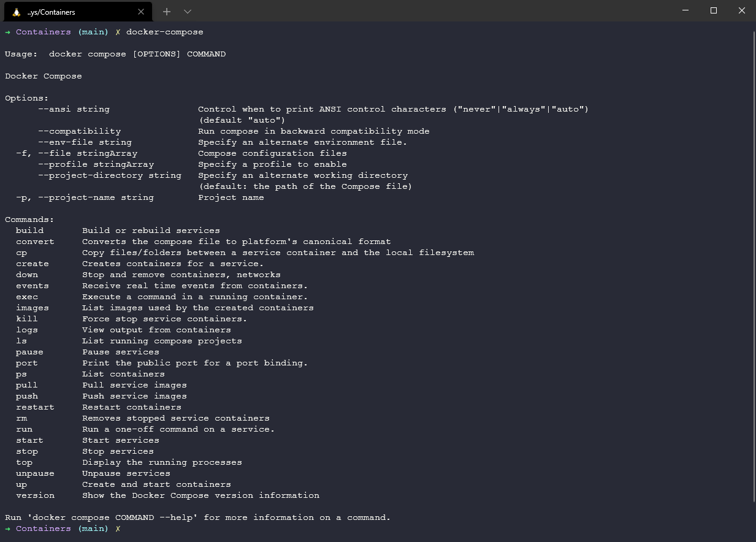
Task: Switch to the ..ys/Containers tab
Action: [x=67, y=12]
